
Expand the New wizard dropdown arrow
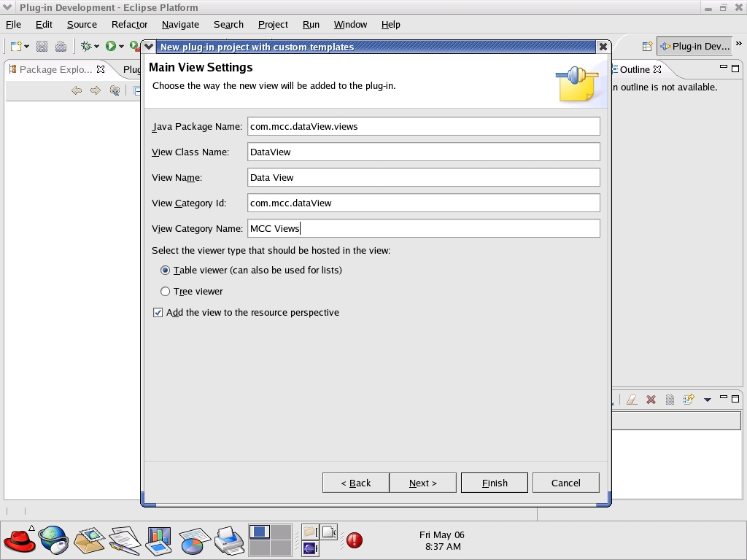pos(27,46)
